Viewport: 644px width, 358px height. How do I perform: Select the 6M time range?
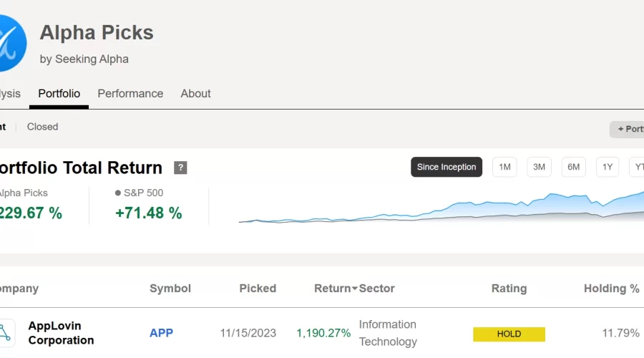tap(573, 167)
